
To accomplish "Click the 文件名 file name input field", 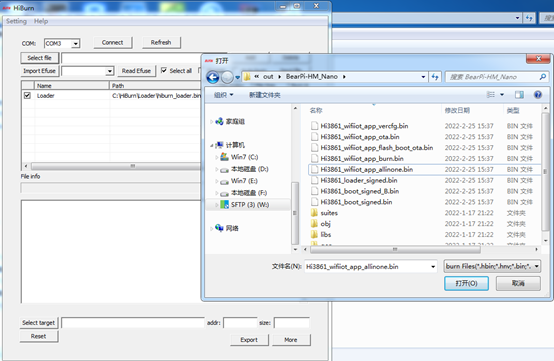I will 367,267.
